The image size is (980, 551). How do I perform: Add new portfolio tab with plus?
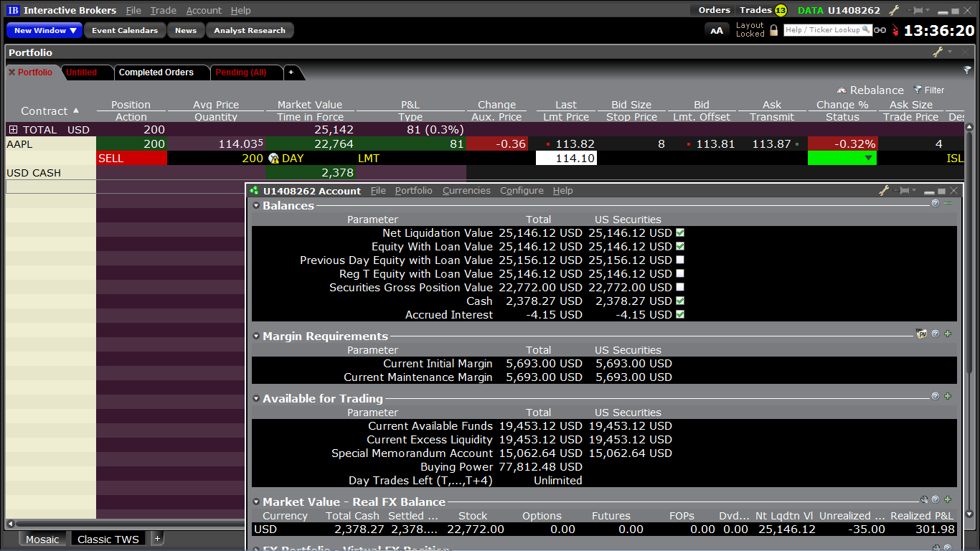click(291, 72)
